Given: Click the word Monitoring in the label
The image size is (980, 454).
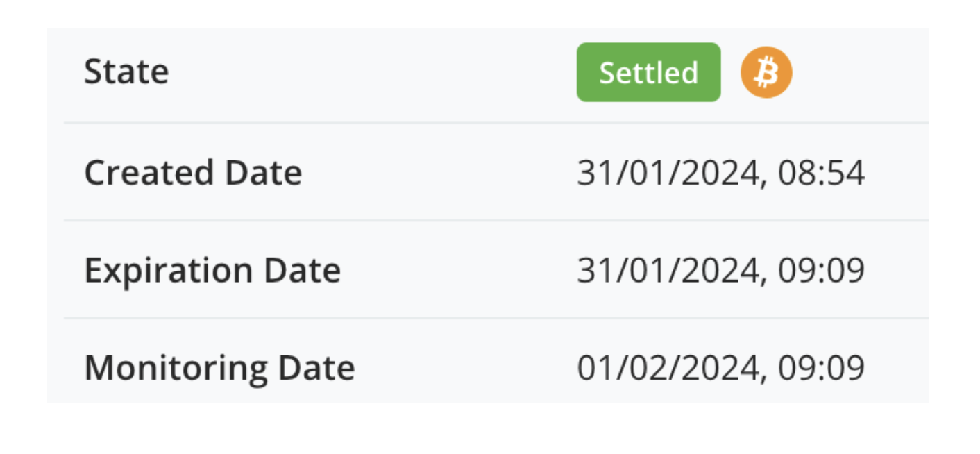Looking at the screenshot, I should coord(175,368).
